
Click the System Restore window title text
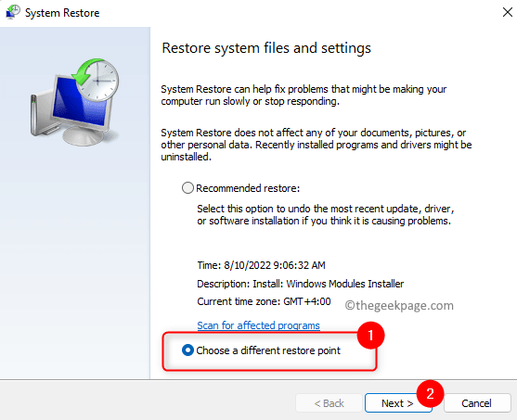click(x=62, y=13)
